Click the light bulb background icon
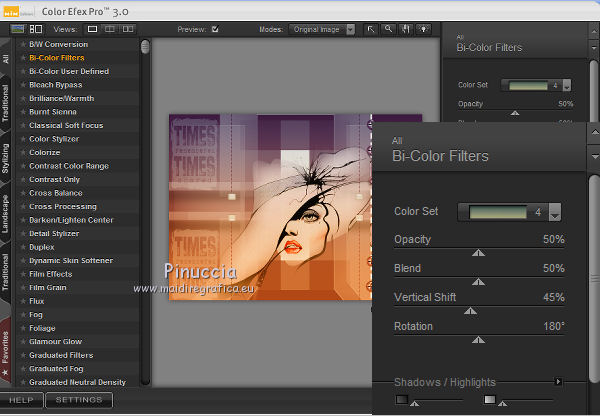Viewport: 600px width, 416px height. pyautogui.click(x=424, y=29)
